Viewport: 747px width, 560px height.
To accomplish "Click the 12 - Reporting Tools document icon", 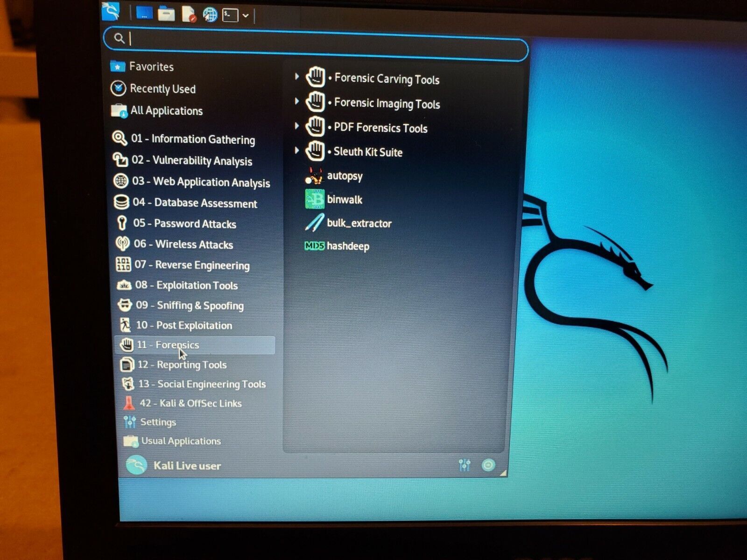I will coord(127,364).
